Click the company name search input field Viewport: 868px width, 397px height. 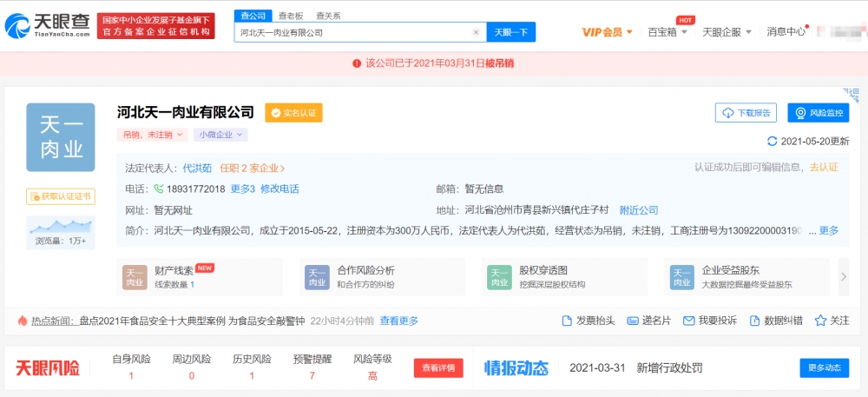354,33
